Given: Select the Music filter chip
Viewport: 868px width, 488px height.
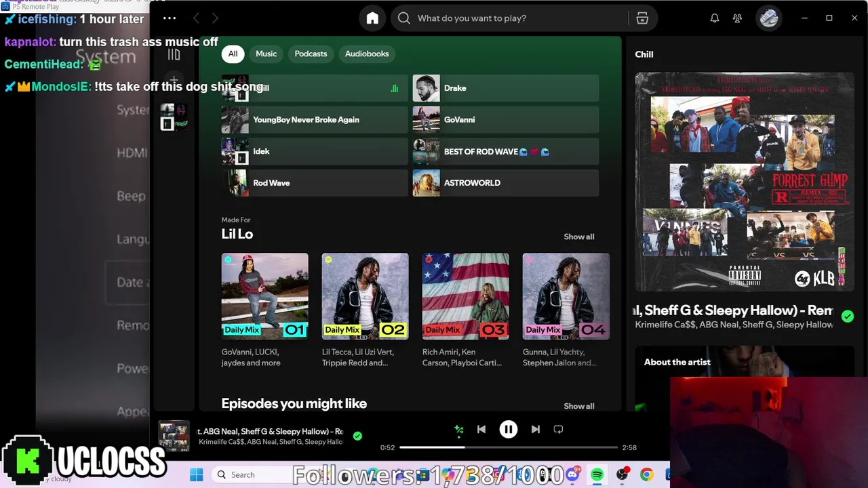Looking at the screenshot, I should pos(266,54).
